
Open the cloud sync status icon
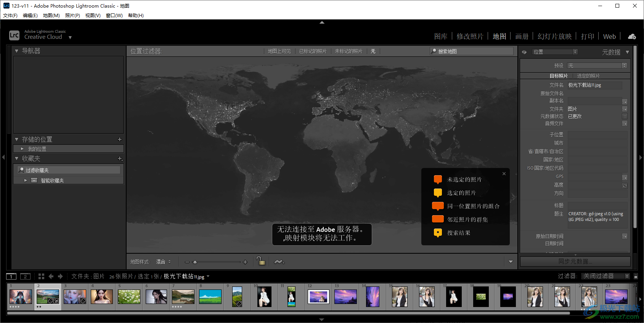[632, 37]
